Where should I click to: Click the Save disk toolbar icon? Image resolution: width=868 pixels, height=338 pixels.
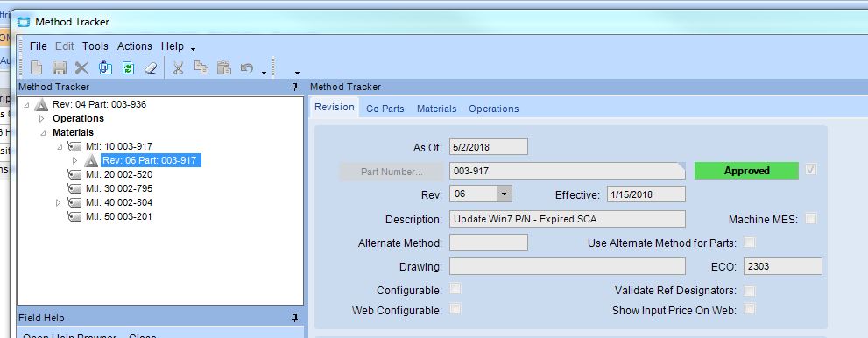tap(60, 68)
